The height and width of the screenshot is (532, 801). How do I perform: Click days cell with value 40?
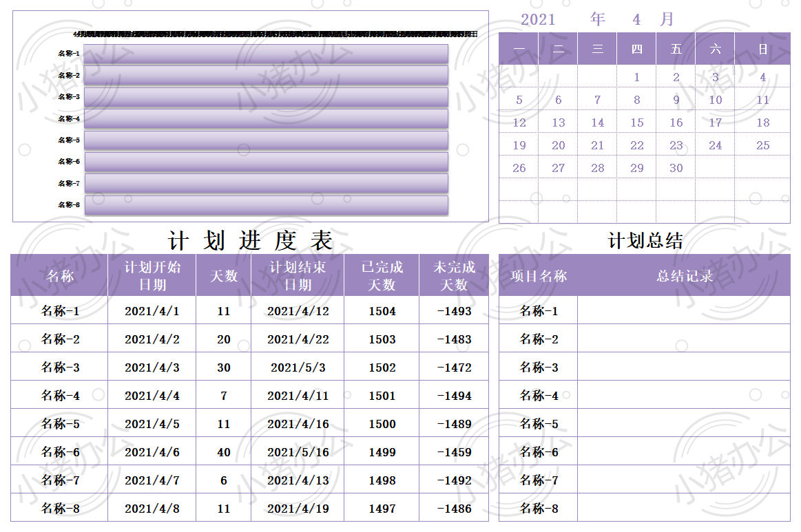pos(224,452)
